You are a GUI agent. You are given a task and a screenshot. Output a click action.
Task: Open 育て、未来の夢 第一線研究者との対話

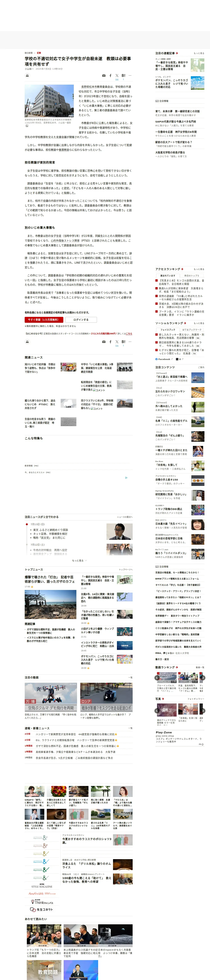coord(177,111)
